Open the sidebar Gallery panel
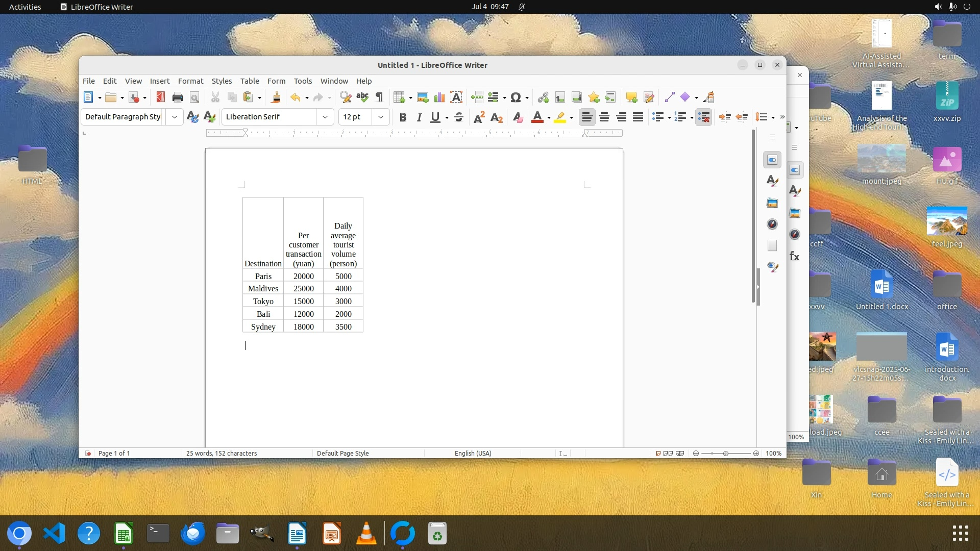This screenshot has height=551, width=980. point(772,203)
